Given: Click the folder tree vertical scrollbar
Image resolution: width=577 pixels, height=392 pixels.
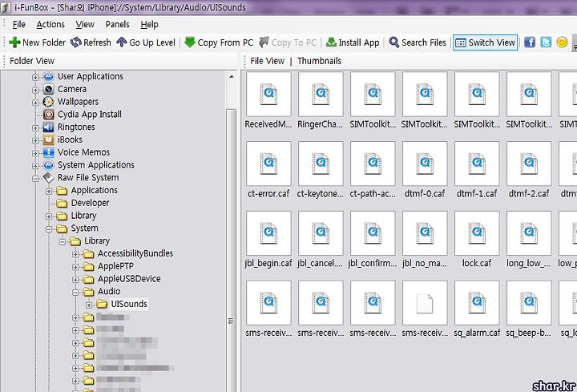Looking at the screenshot, I should click(x=231, y=250).
